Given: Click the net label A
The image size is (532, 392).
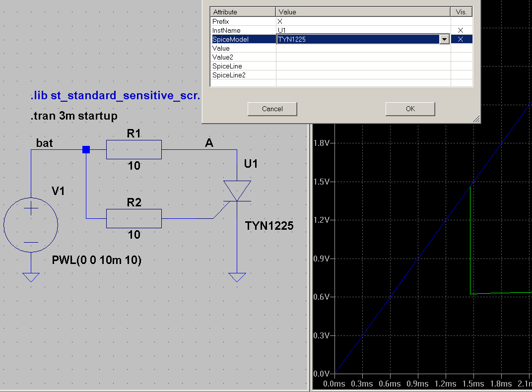Looking at the screenshot, I should [209, 143].
